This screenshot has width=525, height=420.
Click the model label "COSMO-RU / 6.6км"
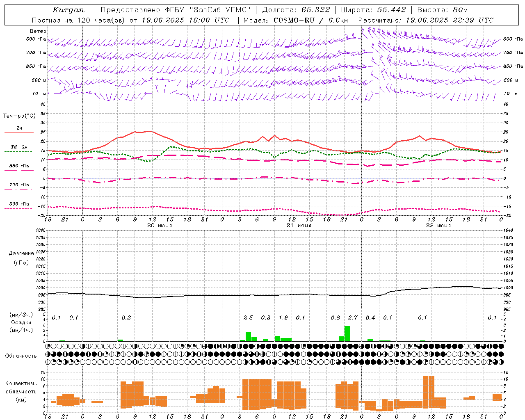pyautogui.click(x=310, y=20)
